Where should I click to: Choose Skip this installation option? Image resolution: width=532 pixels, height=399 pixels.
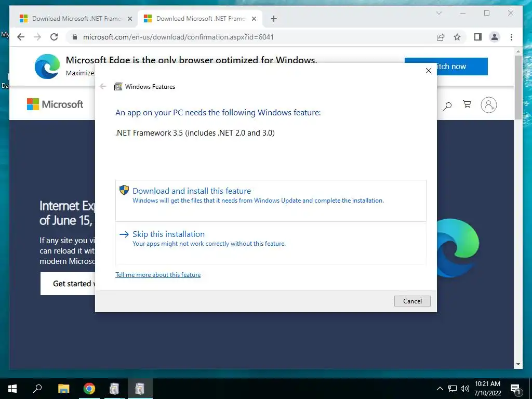(271, 243)
